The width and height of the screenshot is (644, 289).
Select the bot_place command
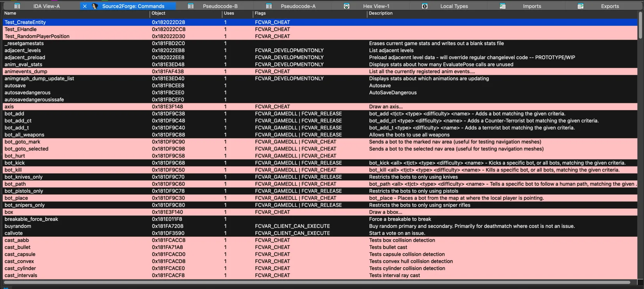coord(320,198)
